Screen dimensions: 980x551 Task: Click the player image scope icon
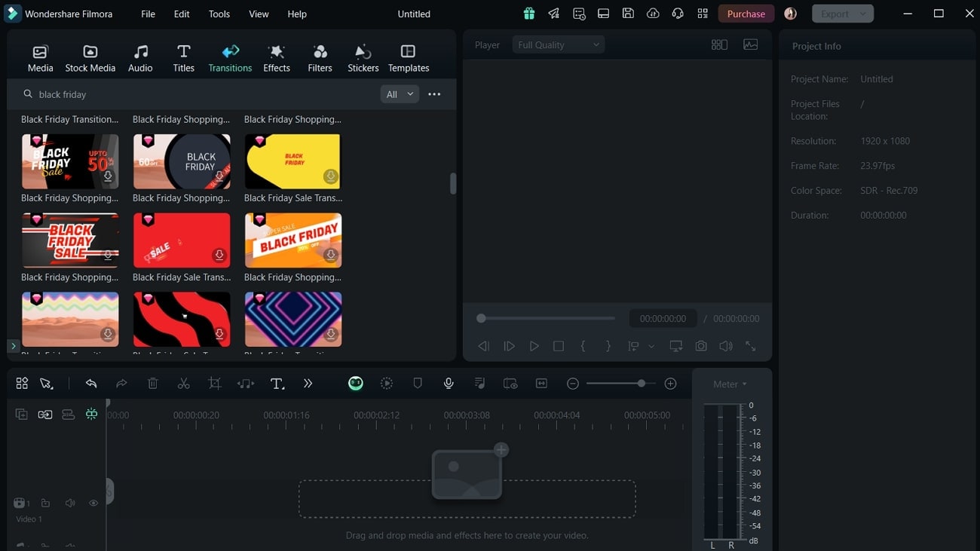[x=751, y=45]
